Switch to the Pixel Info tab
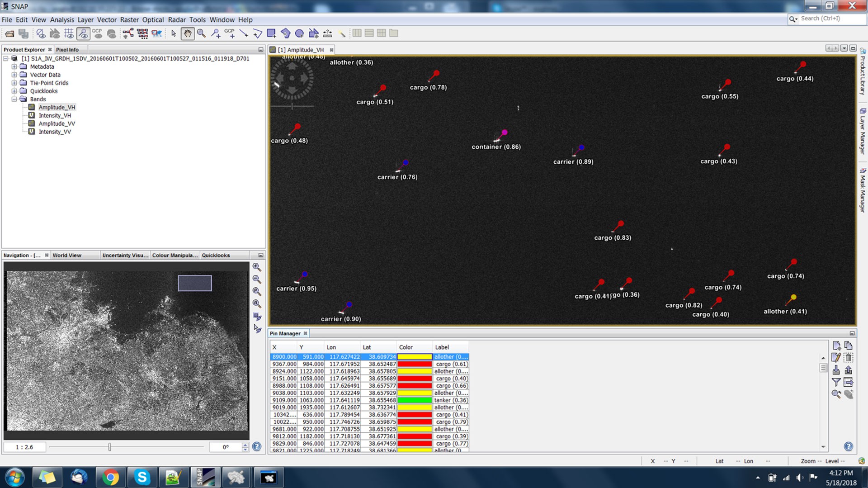Screen dimensions: 868x488 point(67,50)
